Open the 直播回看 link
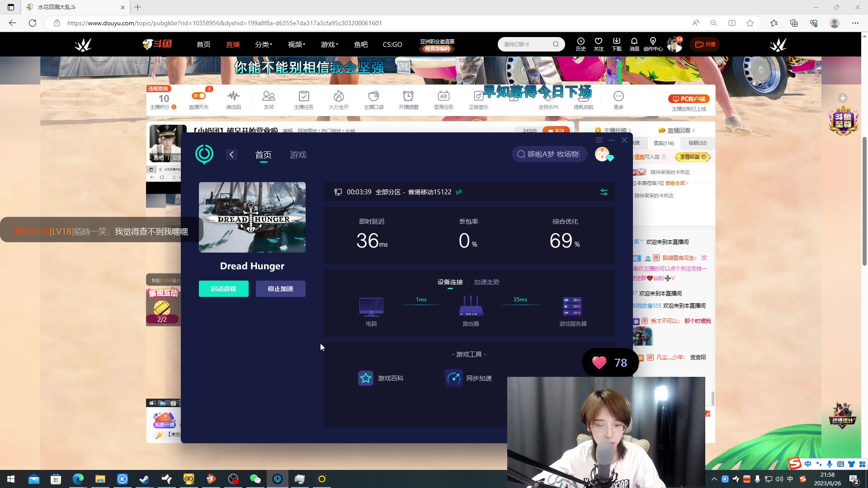The height and width of the screenshot is (488, 868). point(677,130)
